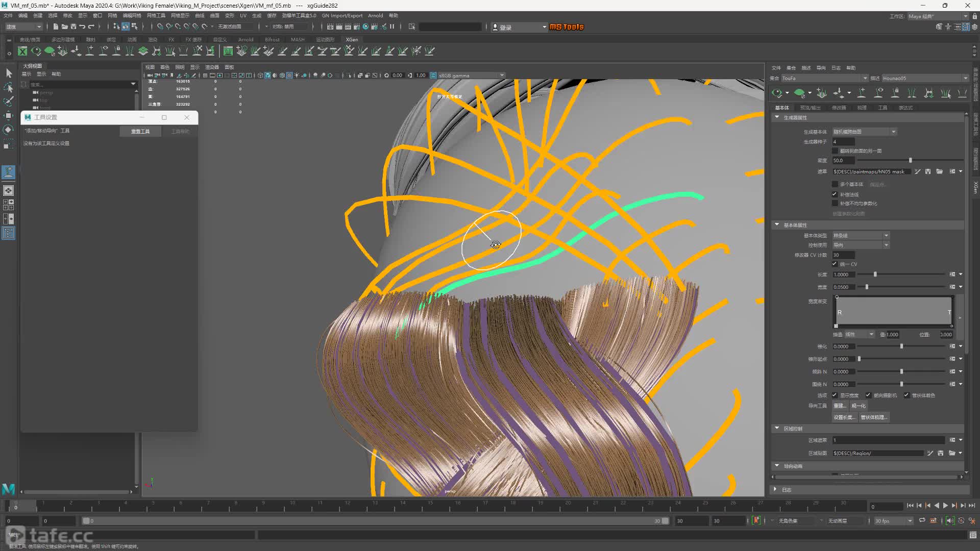Viewport: 980px width, 551px height.
Task: Click the save scene icon in status line
Action: point(73,27)
